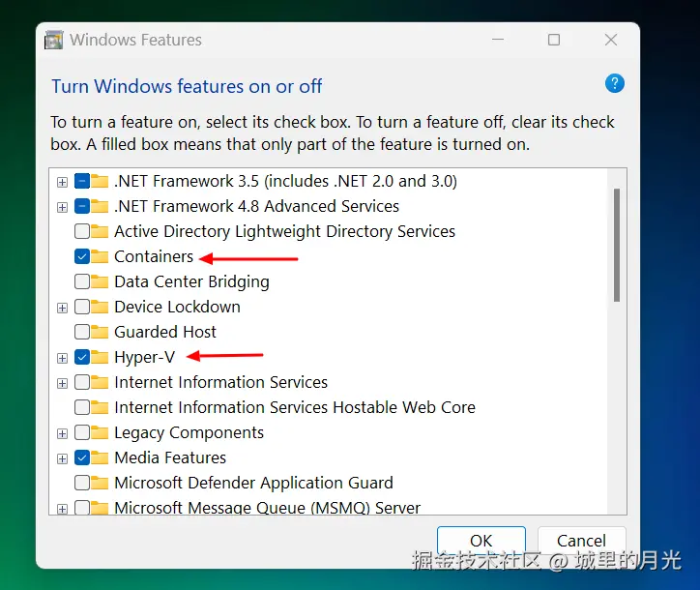The height and width of the screenshot is (590, 700).
Task: Click the Defender Application Guard folder icon
Action: click(x=100, y=483)
